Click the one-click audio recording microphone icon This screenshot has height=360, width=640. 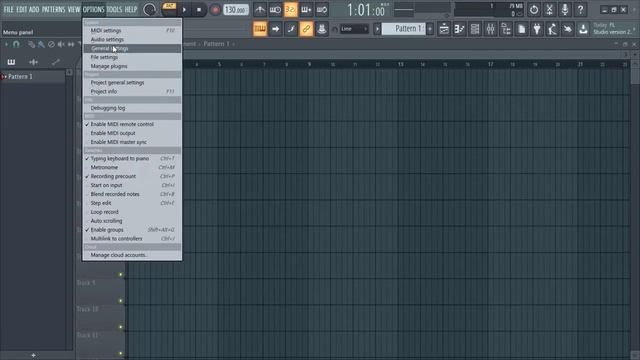(565, 9)
